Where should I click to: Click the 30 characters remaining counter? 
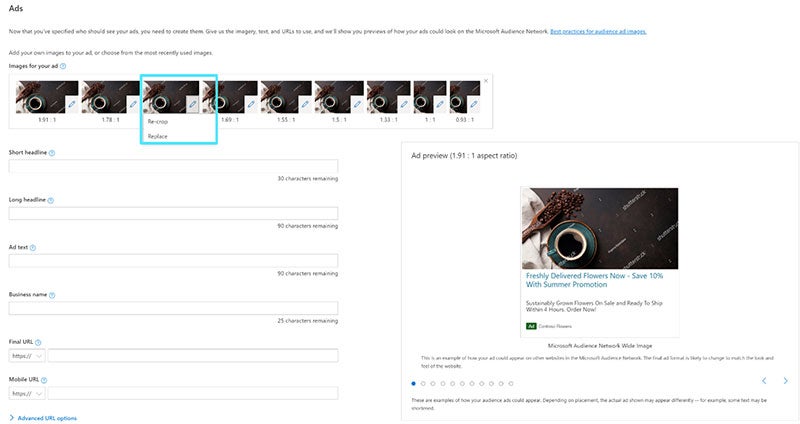pyautogui.click(x=307, y=179)
